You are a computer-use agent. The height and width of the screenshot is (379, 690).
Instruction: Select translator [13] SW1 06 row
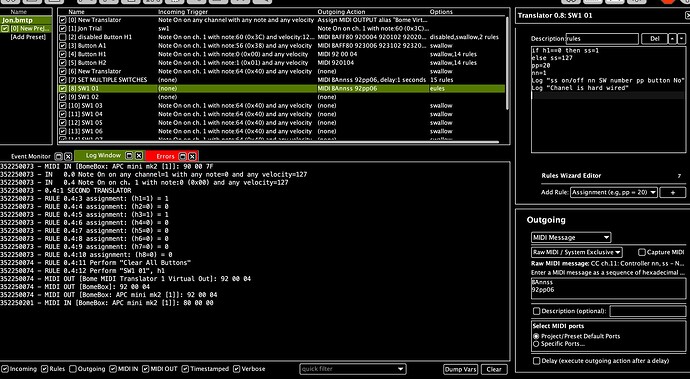point(282,131)
